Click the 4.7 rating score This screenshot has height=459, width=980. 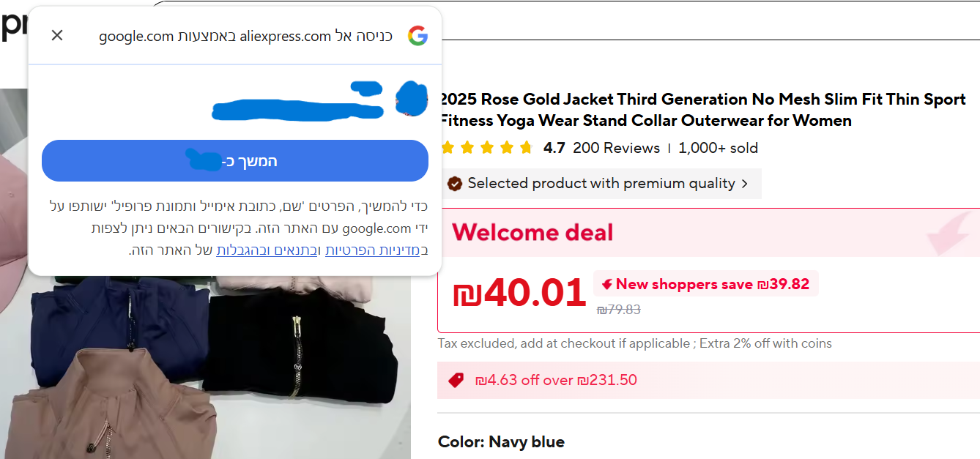(x=554, y=148)
